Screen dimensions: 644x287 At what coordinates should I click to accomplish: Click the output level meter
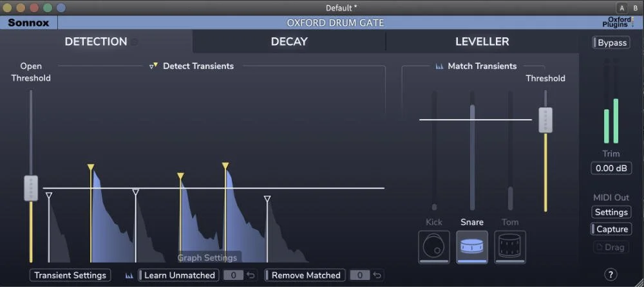pyautogui.click(x=611, y=101)
